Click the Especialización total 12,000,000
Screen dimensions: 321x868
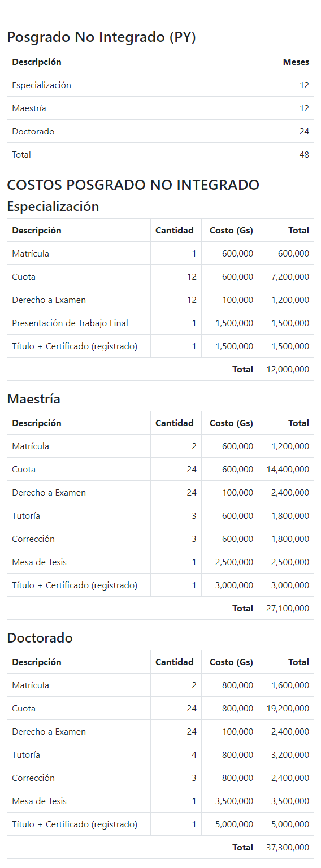pyautogui.click(x=288, y=369)
